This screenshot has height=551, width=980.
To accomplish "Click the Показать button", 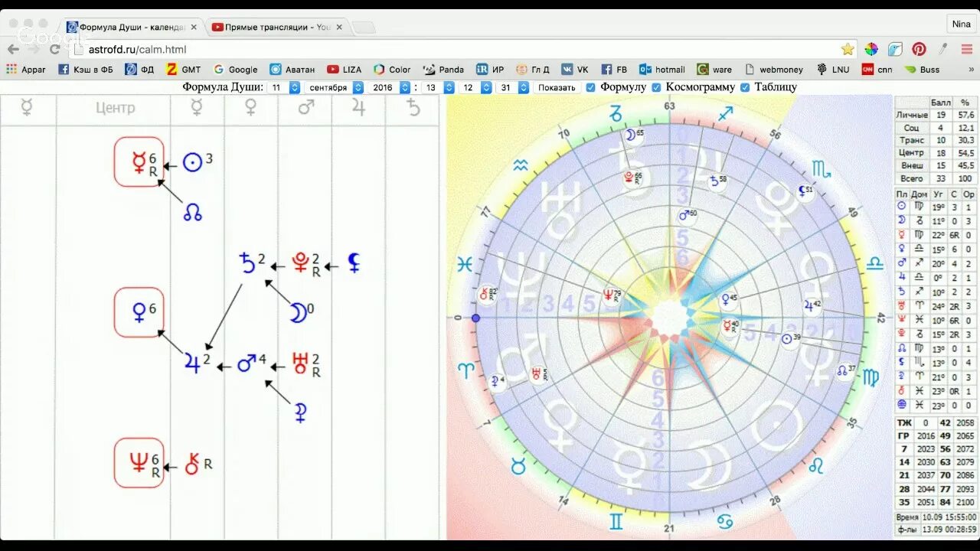I will click(x=557, y=87).
